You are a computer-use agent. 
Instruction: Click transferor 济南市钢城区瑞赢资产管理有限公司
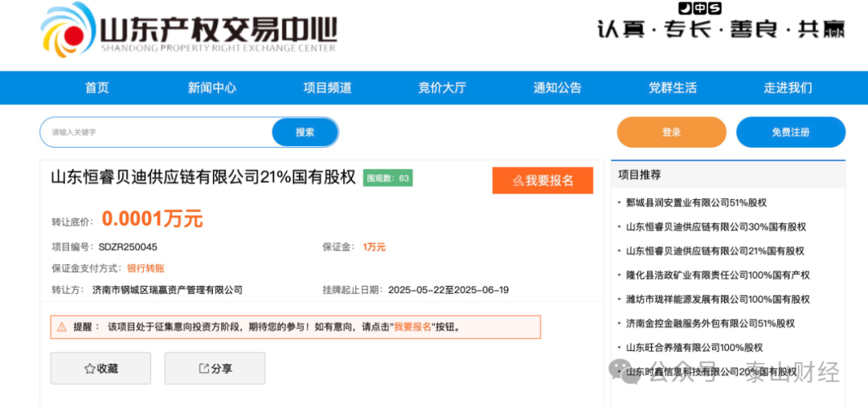tap(167, 290)
